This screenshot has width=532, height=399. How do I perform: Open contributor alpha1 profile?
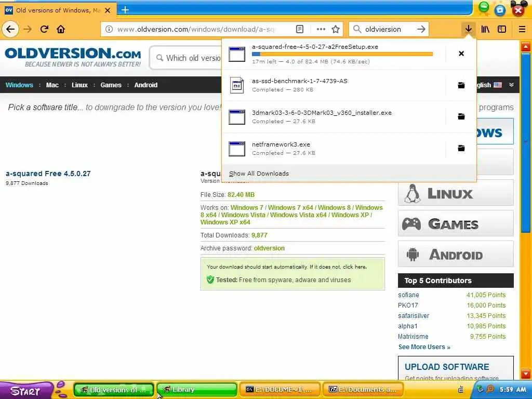pyautogui.click(x=407, y=326)
